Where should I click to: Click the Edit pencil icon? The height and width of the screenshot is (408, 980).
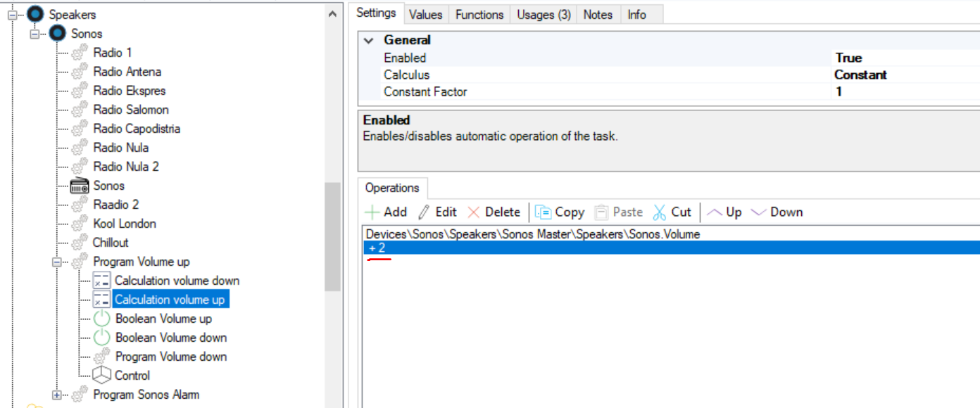click(424, 212)
